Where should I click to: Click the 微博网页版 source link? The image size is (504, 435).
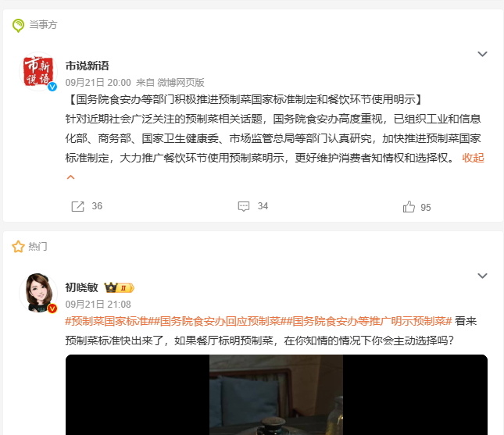(x=181, y=83)
